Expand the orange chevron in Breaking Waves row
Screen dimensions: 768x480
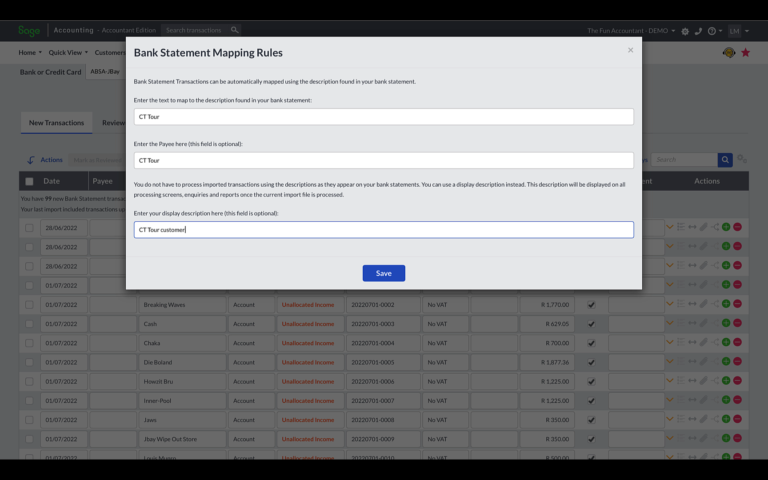[670, 304]
